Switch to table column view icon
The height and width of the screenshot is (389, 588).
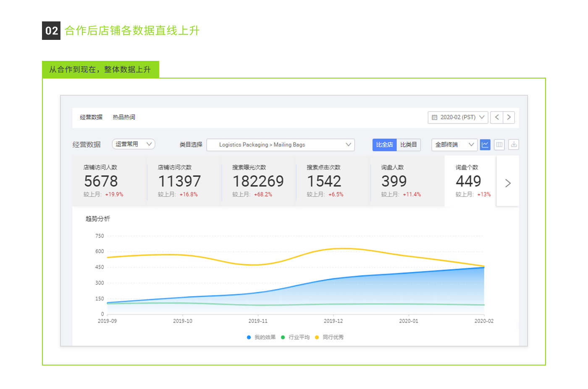pyautogui.click(x=499, y=145)
